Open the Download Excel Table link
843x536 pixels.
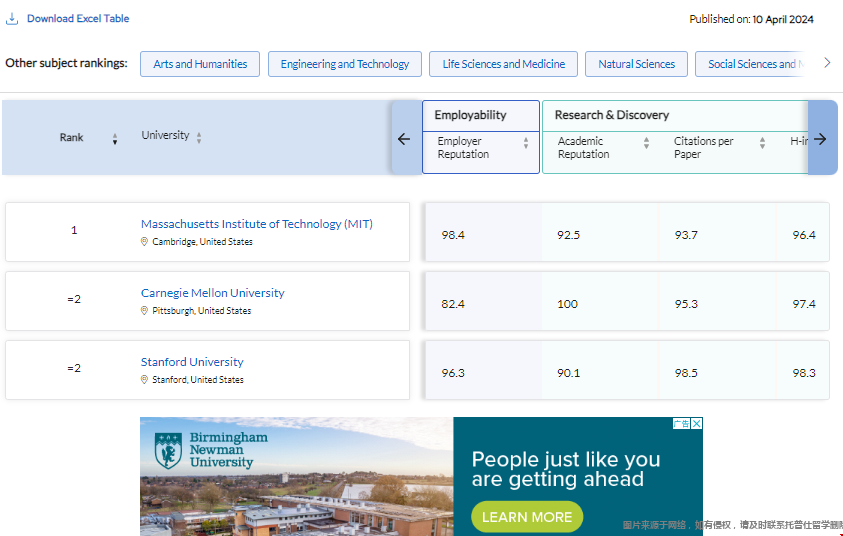78,18
